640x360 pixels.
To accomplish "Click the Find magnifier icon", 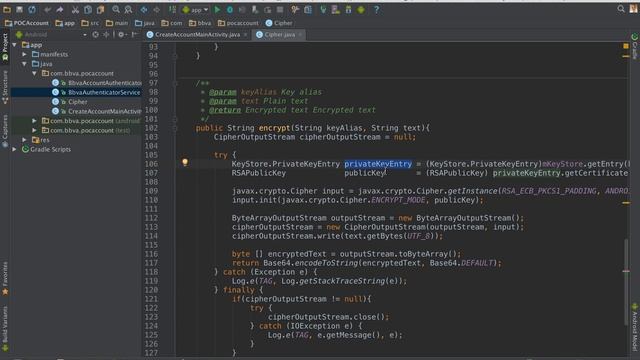I will (116, 9).
